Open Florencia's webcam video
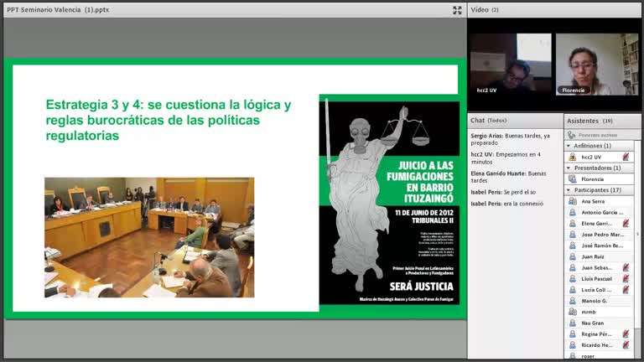 (597, 65)
